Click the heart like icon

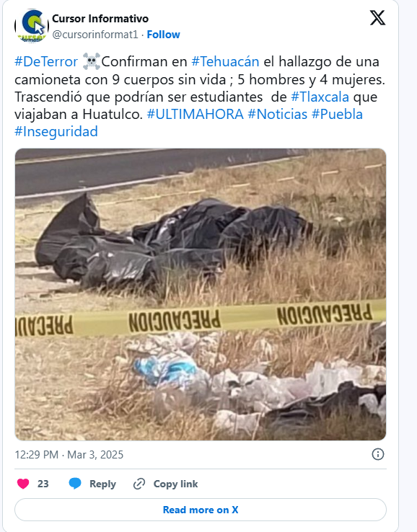(x=23, y=484)
